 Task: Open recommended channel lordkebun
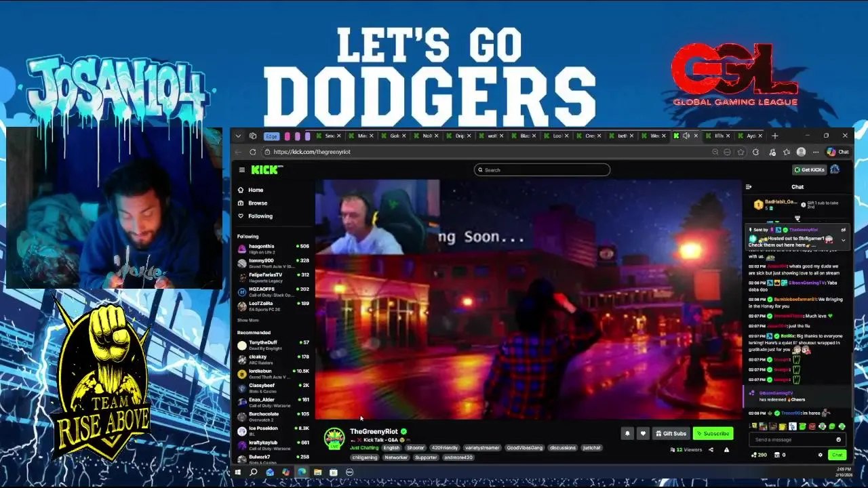pyautogui.click(x=273, y=373)
